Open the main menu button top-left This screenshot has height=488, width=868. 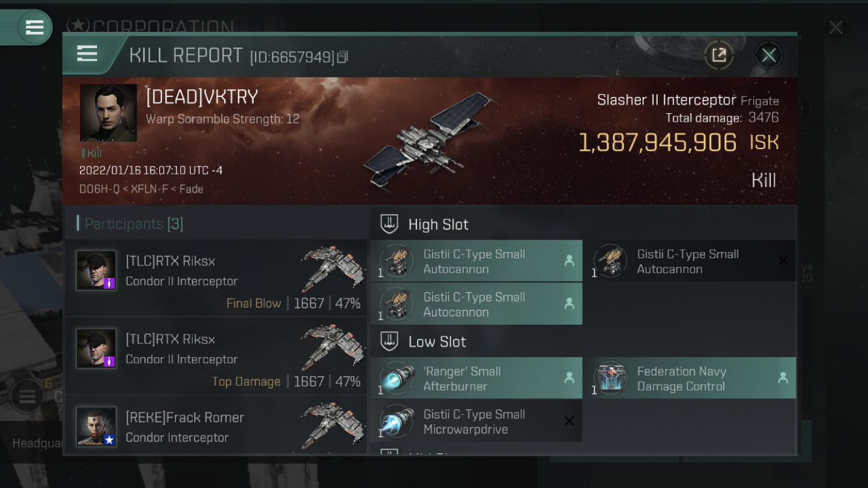pyautogui.click(x=34, y=27)
